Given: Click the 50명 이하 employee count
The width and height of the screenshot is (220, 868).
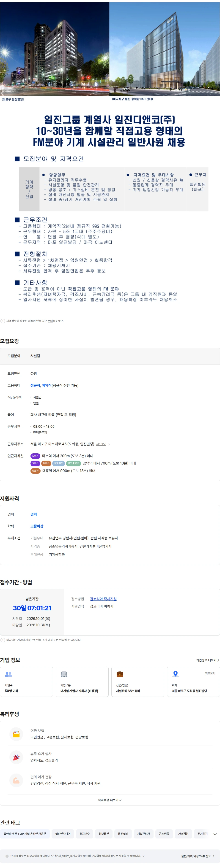Looking at the screenshot, I should pyautogui.click(x=11, y=691).
